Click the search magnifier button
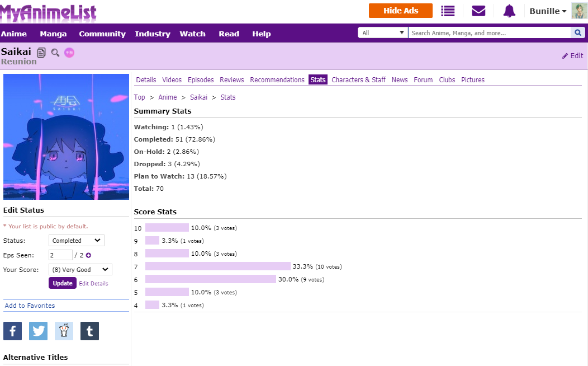 coord(578,33)
